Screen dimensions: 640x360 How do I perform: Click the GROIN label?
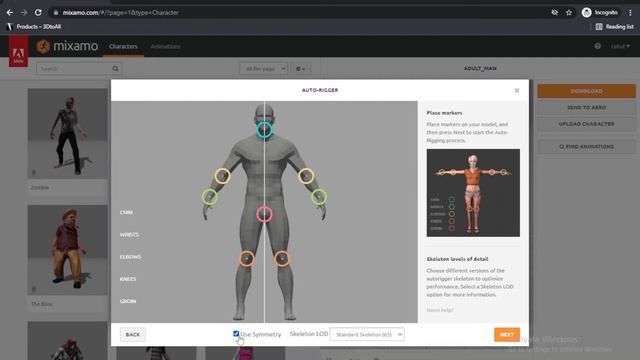pos(128,301)
